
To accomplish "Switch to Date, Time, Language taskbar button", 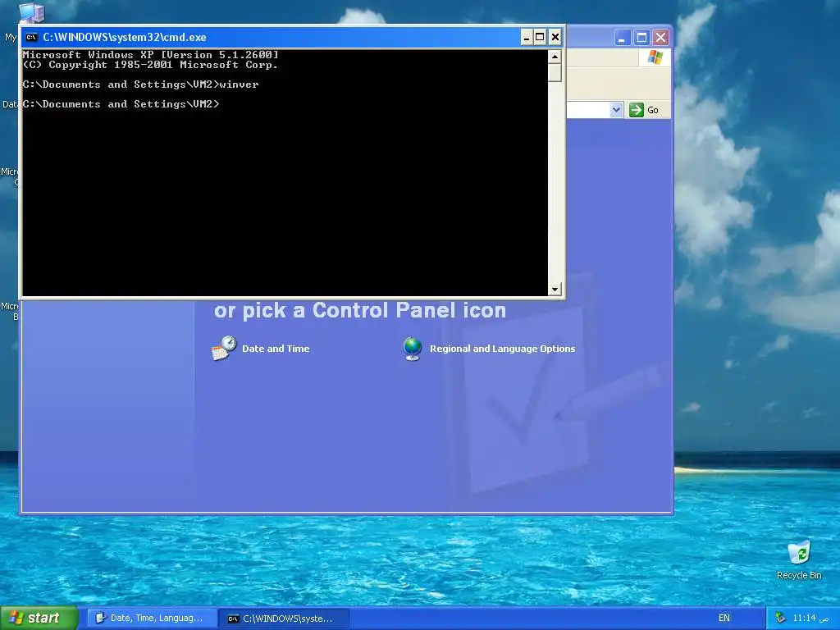I will click(x=152, y=619).
